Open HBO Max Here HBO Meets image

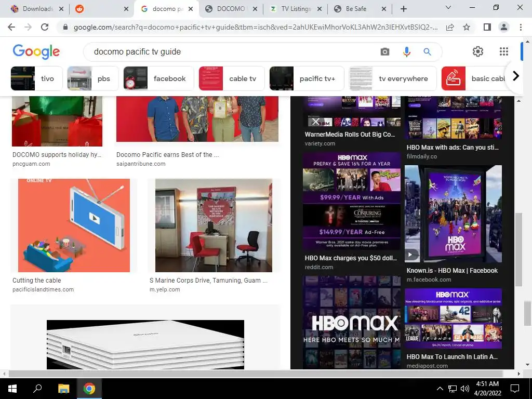(x=352, y=322)
